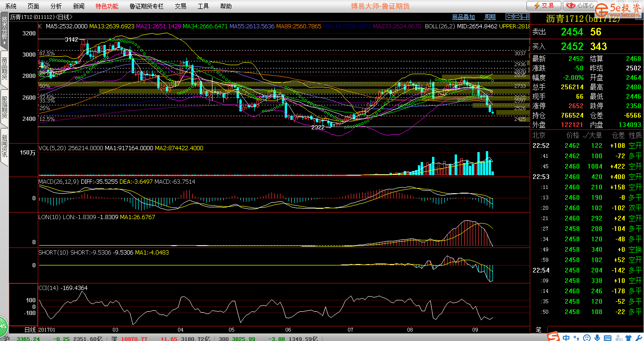Viewport: 644px width, 341px height.
Task: Click the 心连心 button
Action: click(579, 6)
